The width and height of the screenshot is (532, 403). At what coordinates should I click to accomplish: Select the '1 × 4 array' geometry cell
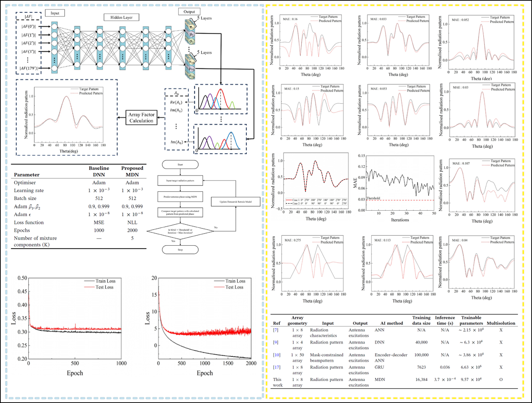coord(297,345)
